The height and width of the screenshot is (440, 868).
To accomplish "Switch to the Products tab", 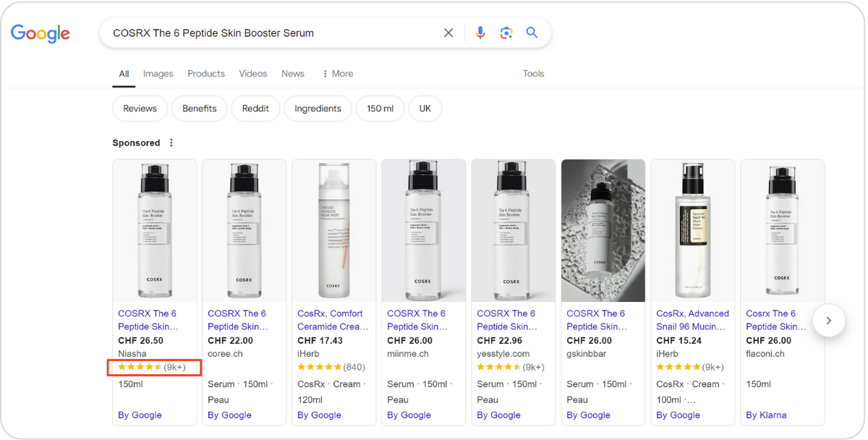I will point(206,74).
